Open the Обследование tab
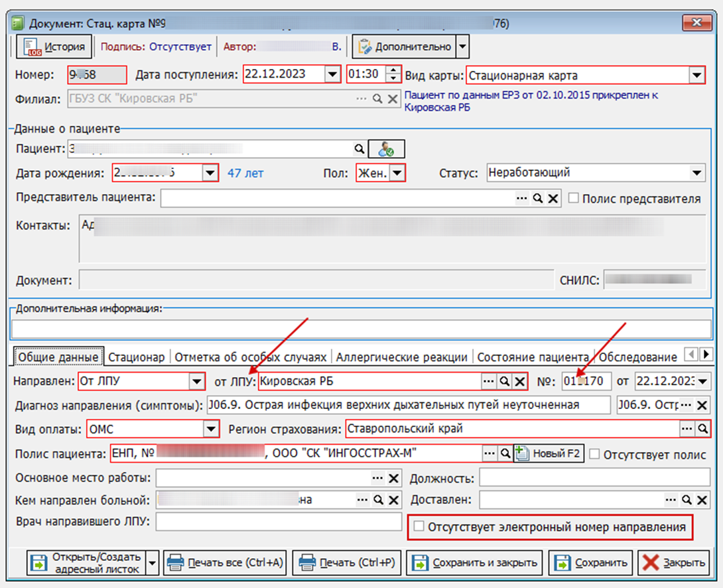The width and height of the screenshot is (723, 588). click(638, 357)
